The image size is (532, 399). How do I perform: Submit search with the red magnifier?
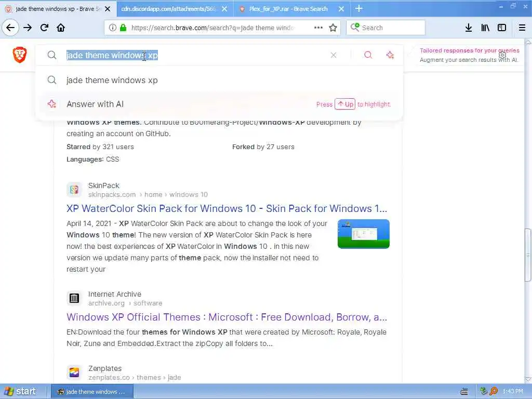point(368,55)
